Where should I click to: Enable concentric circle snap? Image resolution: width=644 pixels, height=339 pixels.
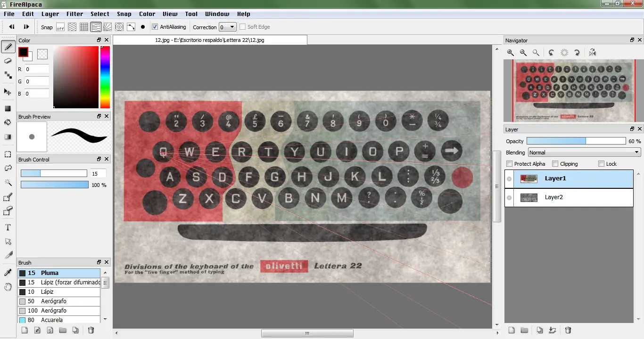pos(119,27)
